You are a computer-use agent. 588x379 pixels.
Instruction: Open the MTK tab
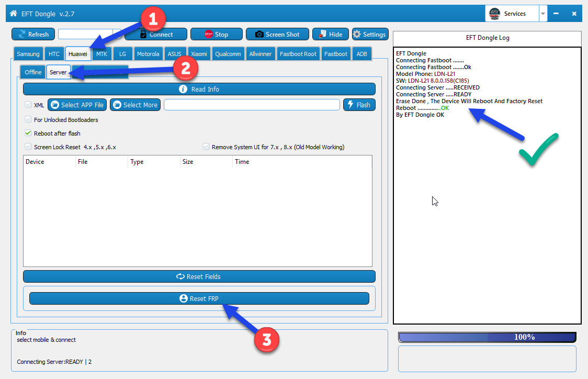pyautogui.click(x=101, y=54)
